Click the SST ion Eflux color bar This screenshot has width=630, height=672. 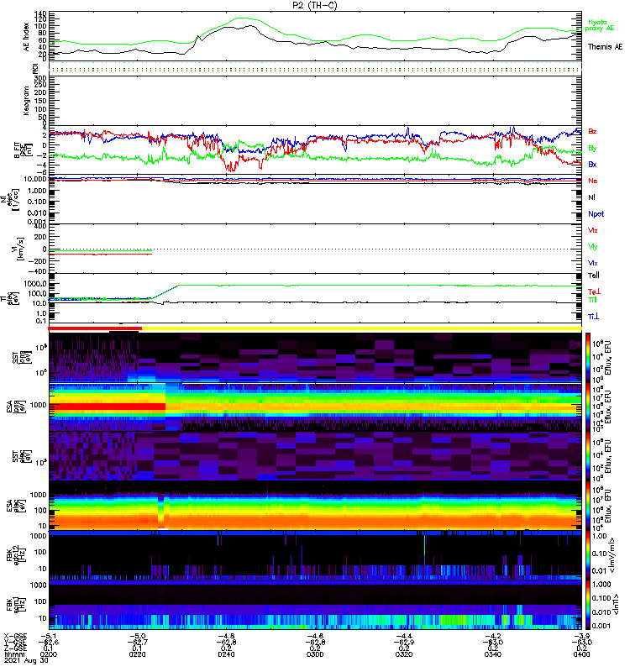[x=587, y=358]
